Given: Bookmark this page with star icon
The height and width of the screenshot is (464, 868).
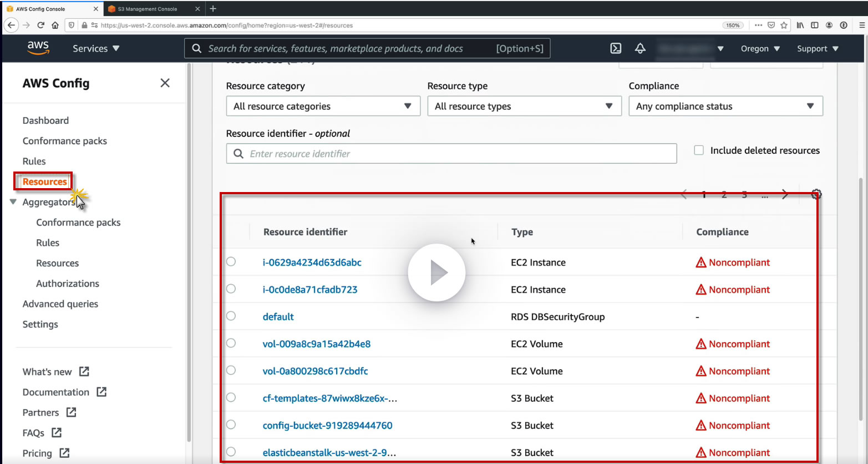Looking at the screenshot, I should point(784,25).
